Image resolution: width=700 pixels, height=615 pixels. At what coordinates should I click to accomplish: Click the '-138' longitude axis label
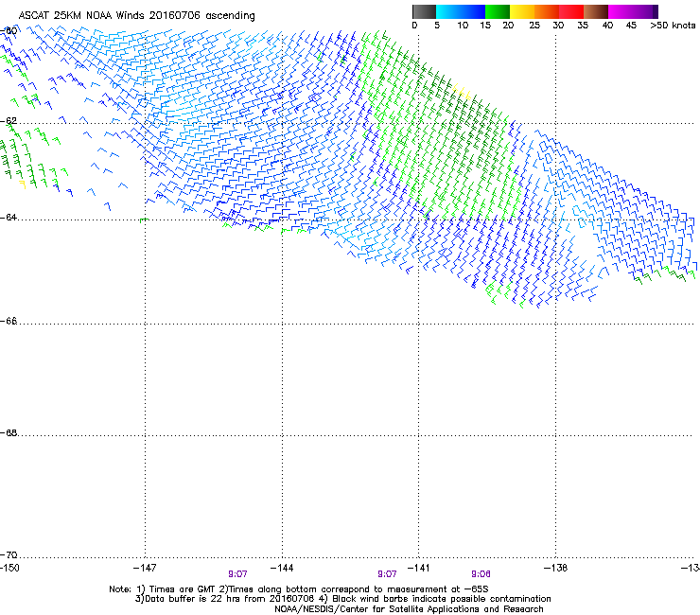556,568
